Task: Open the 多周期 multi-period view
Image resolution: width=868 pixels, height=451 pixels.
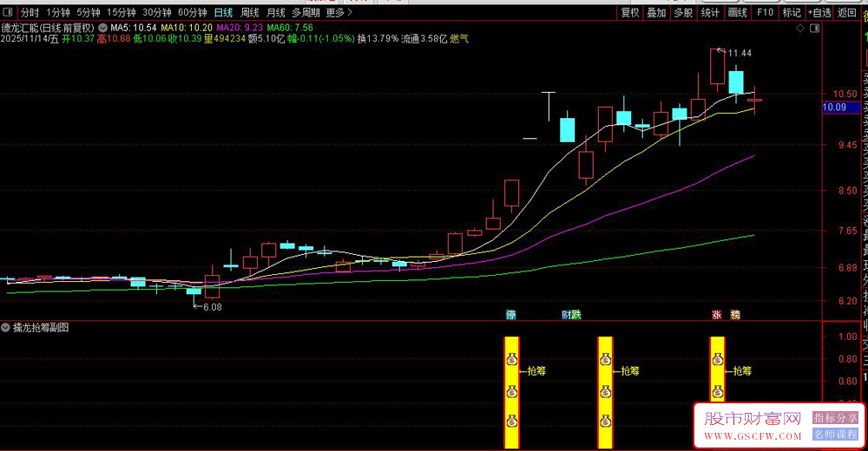Action: [306, 12]
